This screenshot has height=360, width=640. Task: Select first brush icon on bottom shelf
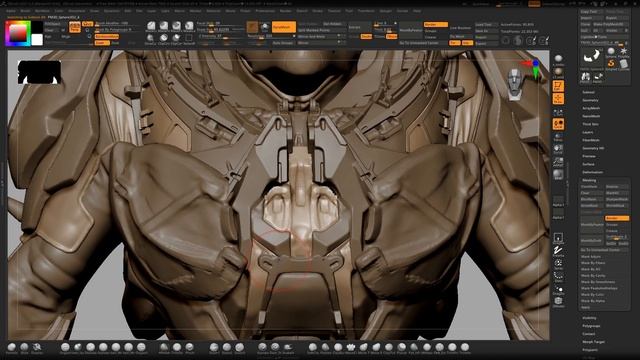[12, 348]
